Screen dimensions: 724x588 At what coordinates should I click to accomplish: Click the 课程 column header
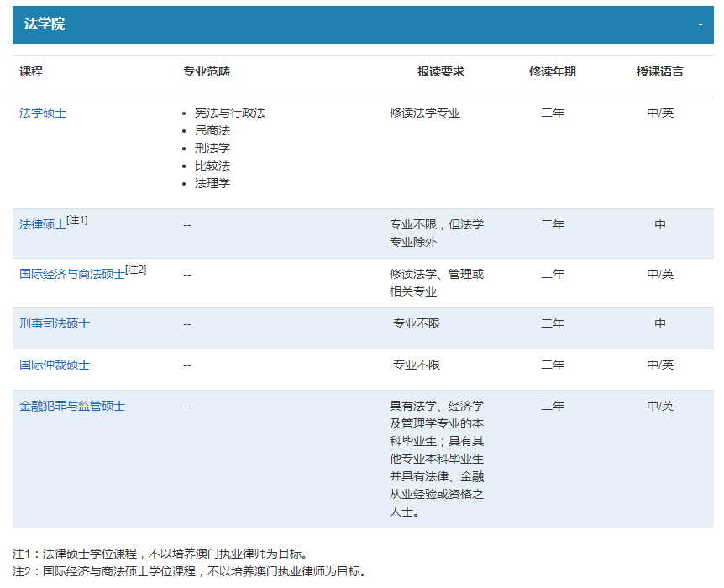coord(31,71)
